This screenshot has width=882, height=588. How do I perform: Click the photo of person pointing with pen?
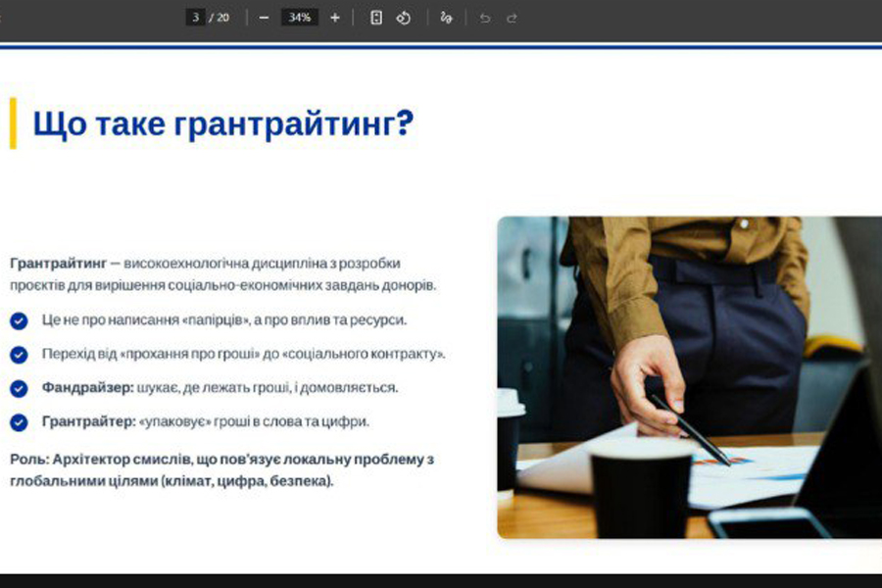(x=690, y=377)
